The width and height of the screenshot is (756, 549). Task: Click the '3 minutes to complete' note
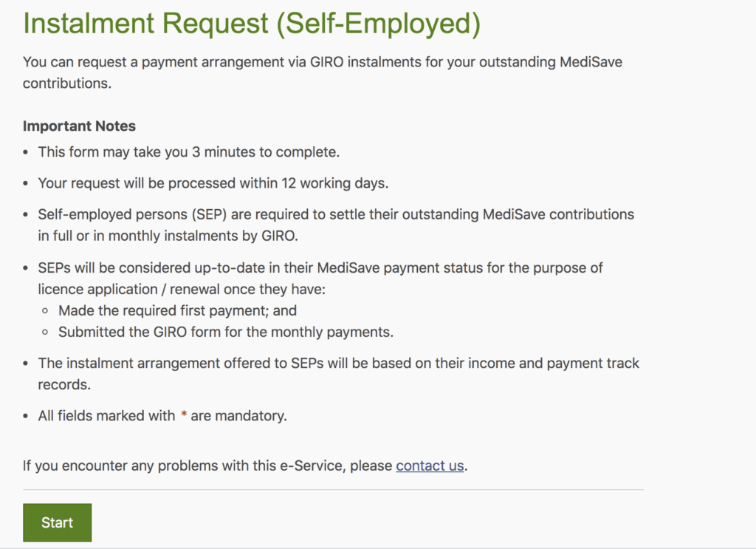189,152
